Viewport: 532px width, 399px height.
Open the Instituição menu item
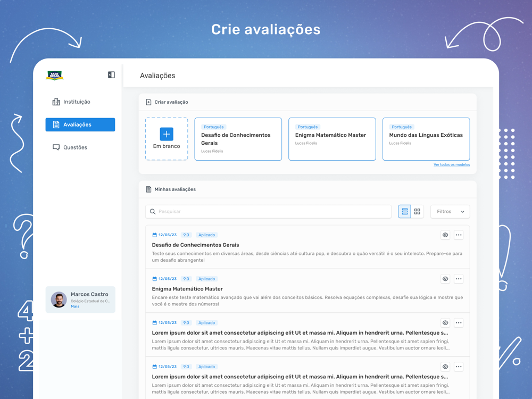[x=80, y=102]
